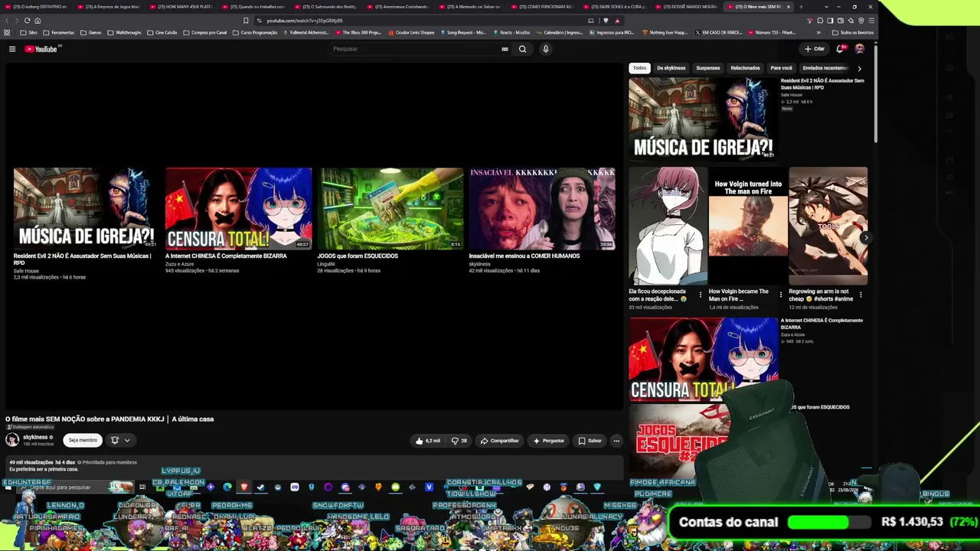This screenshot has height=551, width=980.
Task: Select the De skykiness filter chip
Action: coord(671,68)
